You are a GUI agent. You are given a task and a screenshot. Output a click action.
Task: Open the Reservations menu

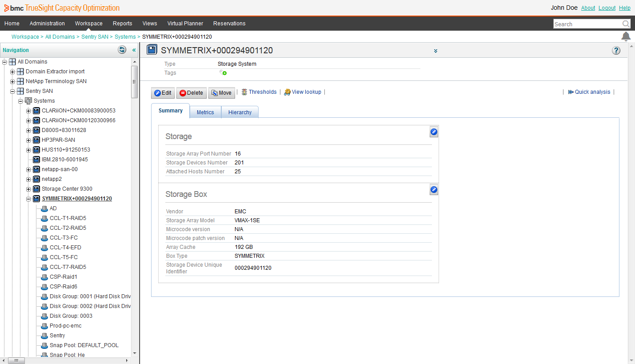coord(229,24)
